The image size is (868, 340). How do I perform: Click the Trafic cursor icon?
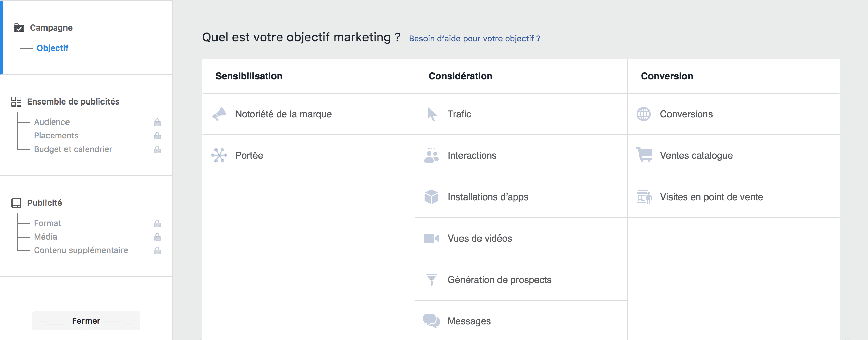pyautogui.click(x=432, y=114)
